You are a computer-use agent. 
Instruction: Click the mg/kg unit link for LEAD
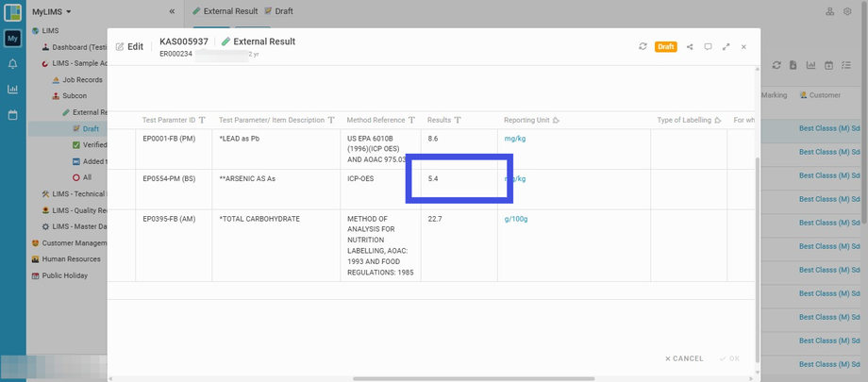(x=515, y=139)
